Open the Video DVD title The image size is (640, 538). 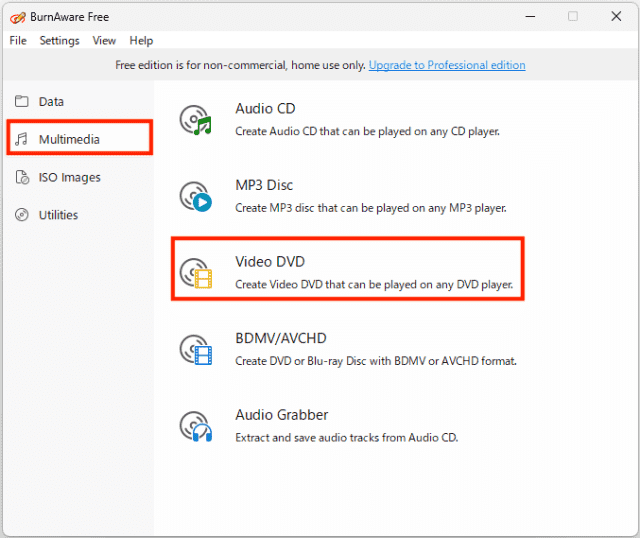(x=270, y=262)
